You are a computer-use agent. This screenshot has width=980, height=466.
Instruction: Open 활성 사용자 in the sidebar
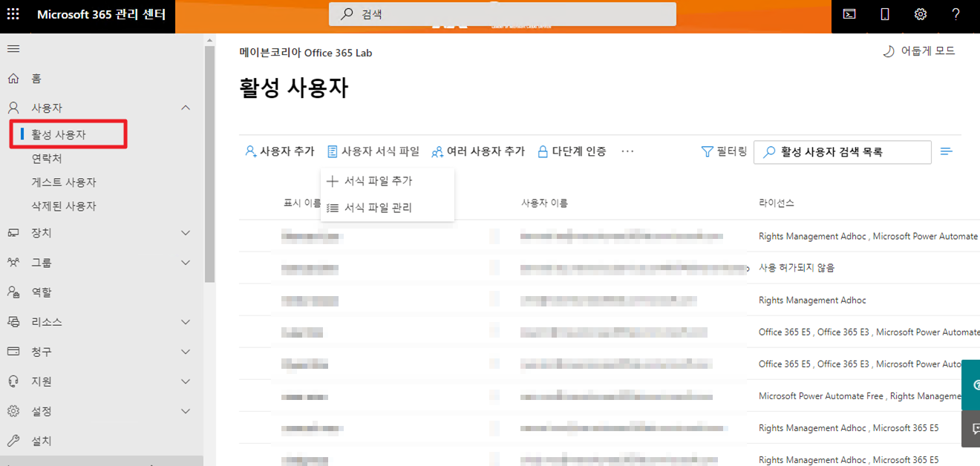(x=59, y=135)
